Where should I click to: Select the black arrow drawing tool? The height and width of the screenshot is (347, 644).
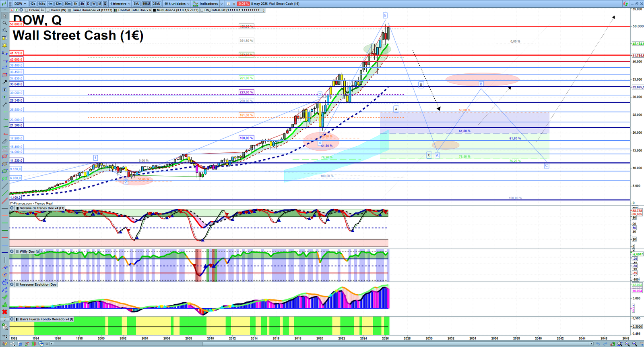4,82
